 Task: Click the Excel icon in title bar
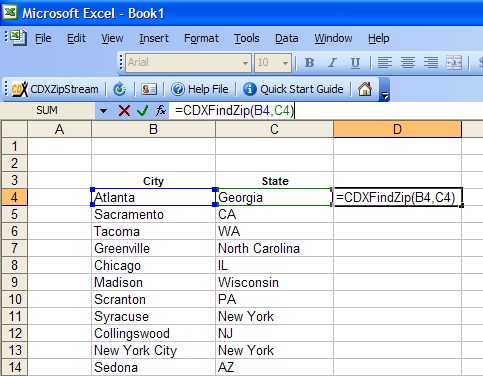(x=10, y=13)
